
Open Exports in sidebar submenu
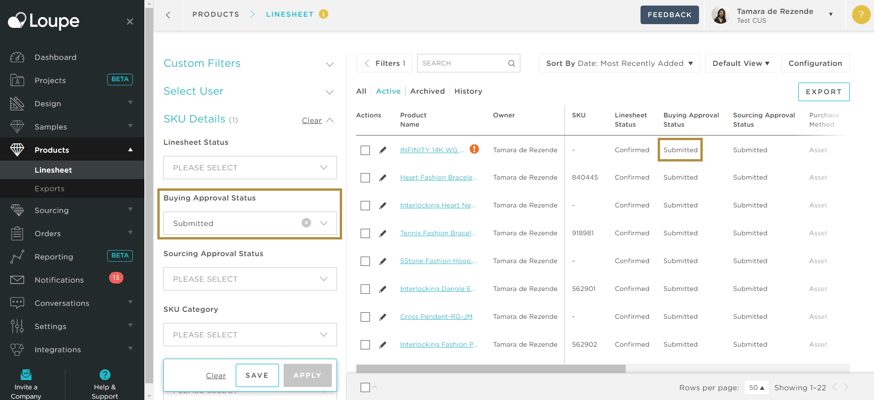pyautogui.click(x=49, y=189)
